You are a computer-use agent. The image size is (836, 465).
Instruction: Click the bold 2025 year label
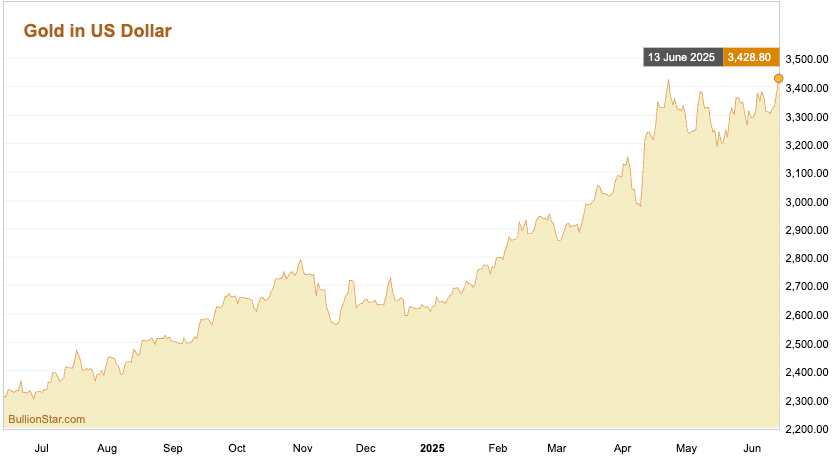coord(432,449)
